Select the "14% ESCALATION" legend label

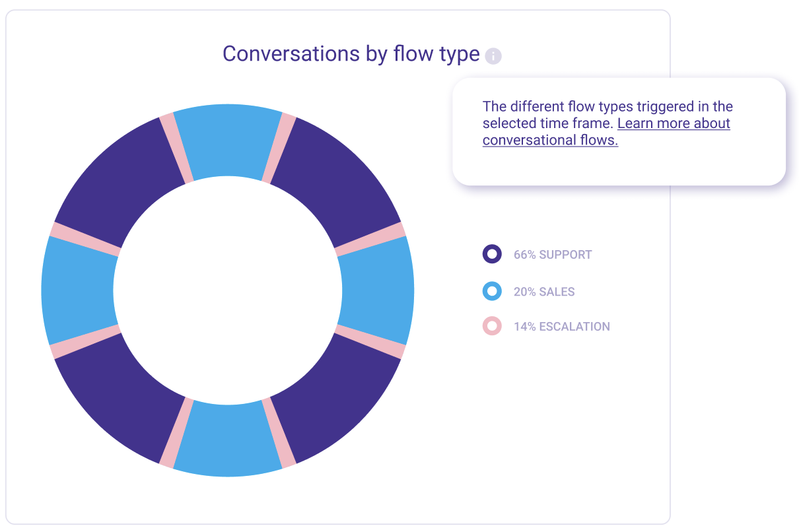pyautogui.click(x=561, y=327)
